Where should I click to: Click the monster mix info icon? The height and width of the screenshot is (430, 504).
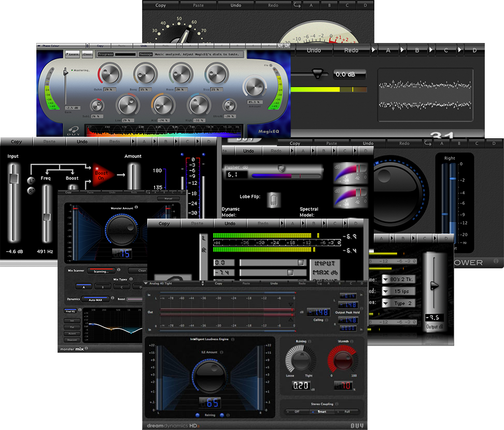click(87, 349)
